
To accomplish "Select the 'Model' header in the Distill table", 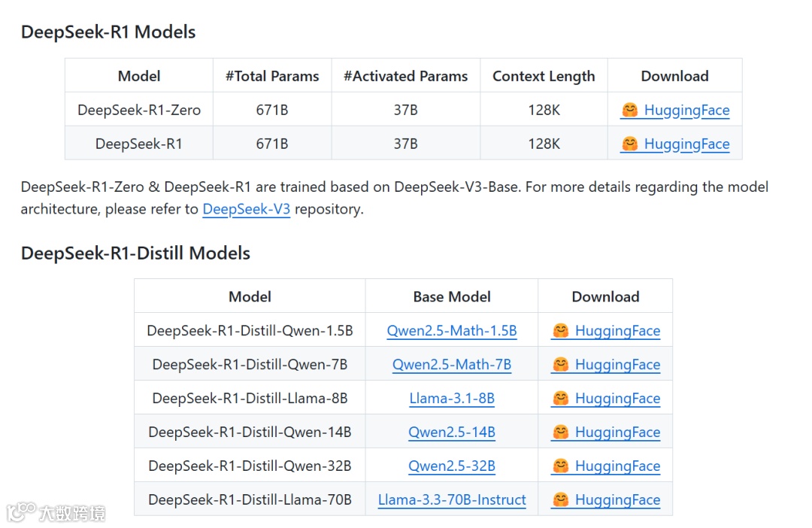I will [x=250, y=296].
